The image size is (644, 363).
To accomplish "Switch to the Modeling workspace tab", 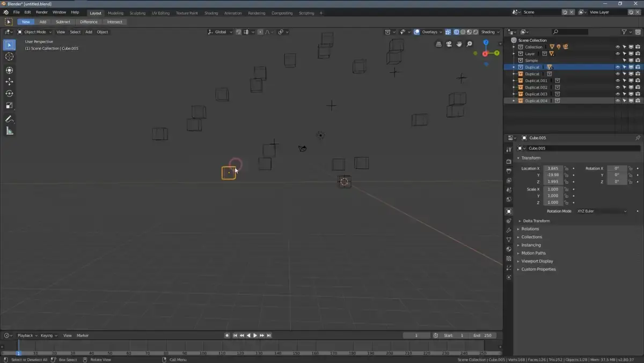I will tap(115, 13).
